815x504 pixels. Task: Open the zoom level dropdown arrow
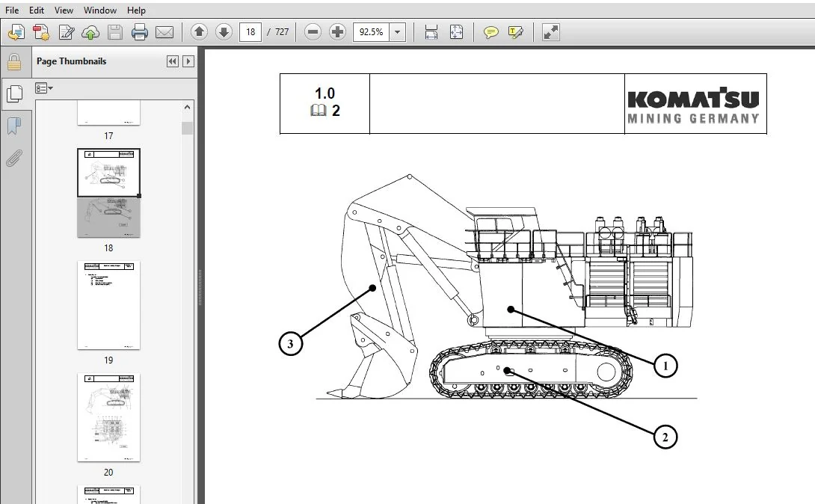398,31
